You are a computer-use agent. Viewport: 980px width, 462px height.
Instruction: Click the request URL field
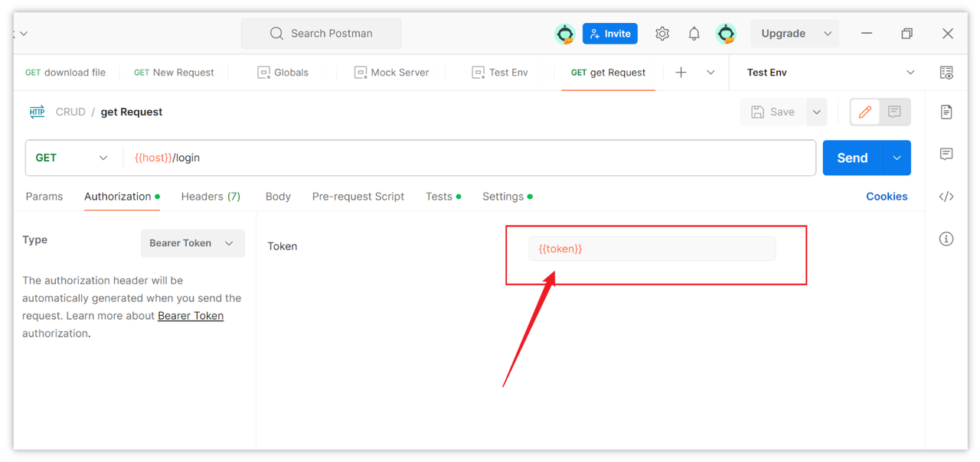click(x=469, y=158)
